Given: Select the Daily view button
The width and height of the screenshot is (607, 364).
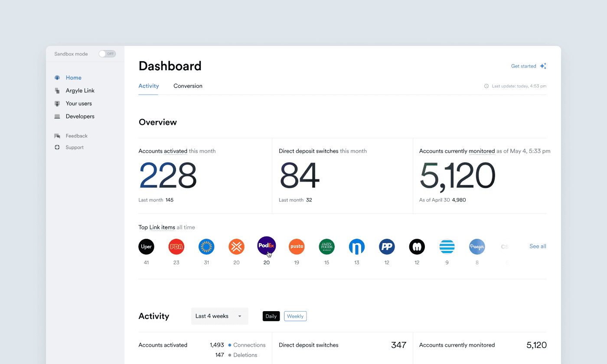Looking at the screenshot, I should click(271, 316).
